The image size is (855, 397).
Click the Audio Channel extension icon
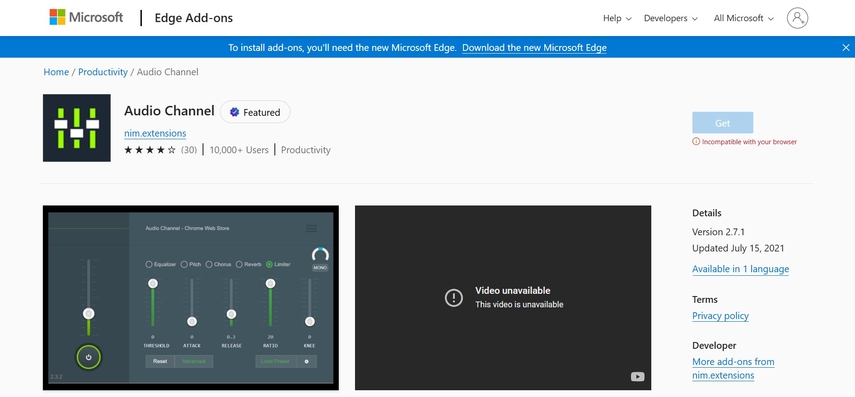(x=77, y=128)
